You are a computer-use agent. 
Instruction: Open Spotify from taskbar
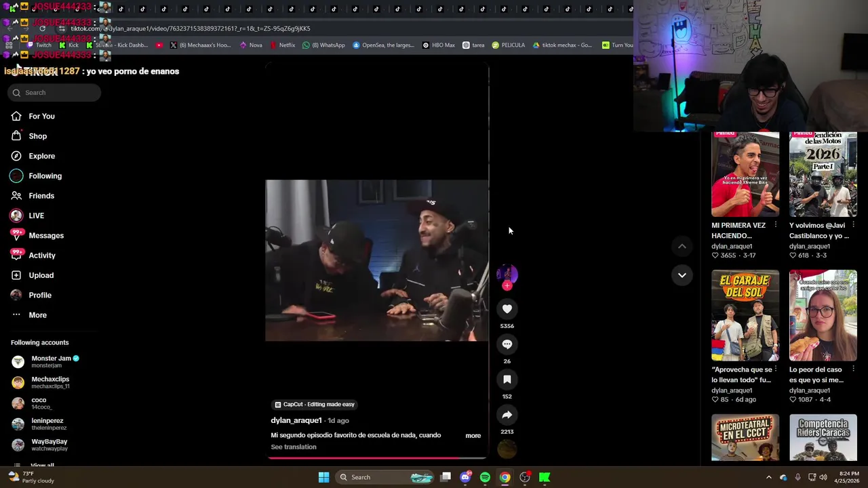485,477
